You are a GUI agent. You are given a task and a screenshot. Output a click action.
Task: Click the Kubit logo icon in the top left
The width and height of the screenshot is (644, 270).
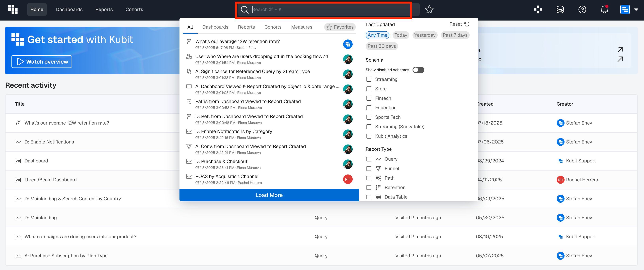tap(13, 9)
